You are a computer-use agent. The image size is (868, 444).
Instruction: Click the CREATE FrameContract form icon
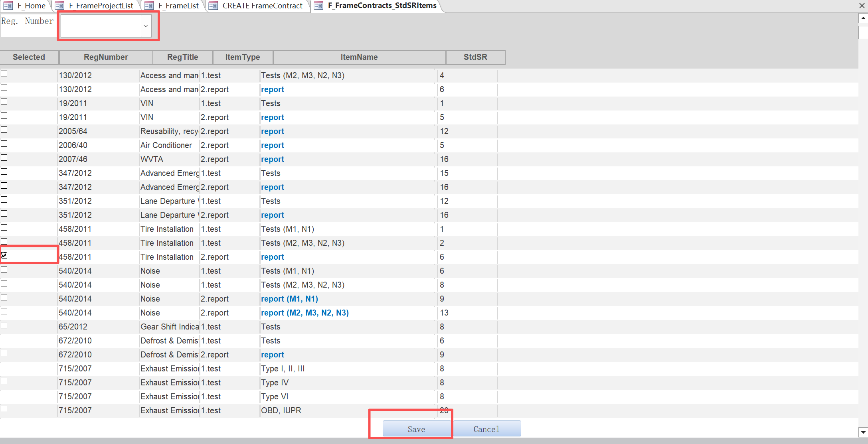point(214,6)
